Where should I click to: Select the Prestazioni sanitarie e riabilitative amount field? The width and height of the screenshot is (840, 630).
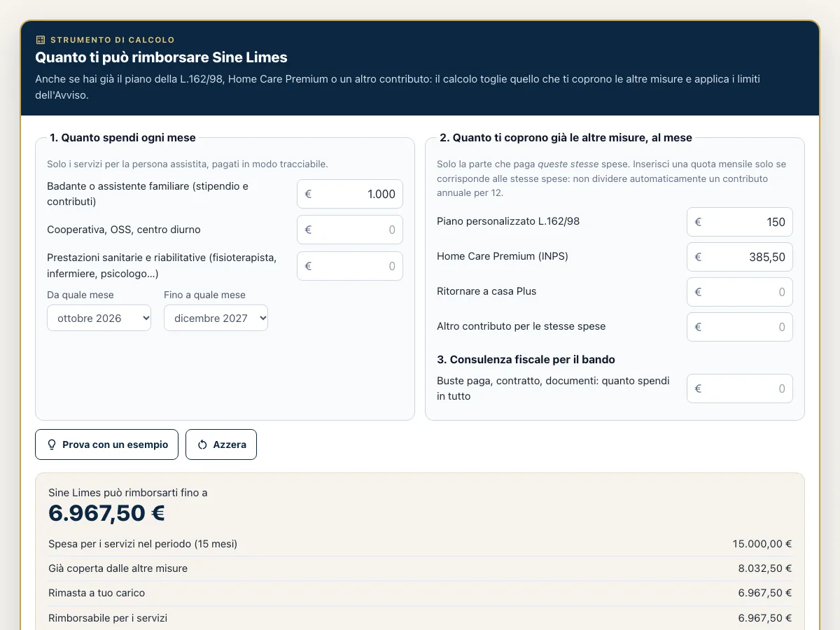tap(350, 266)
